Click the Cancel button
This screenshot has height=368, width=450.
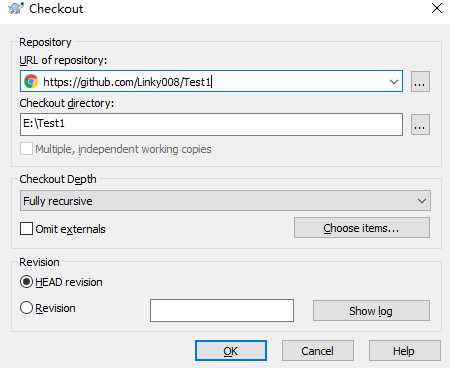click(x=318, y=350)
